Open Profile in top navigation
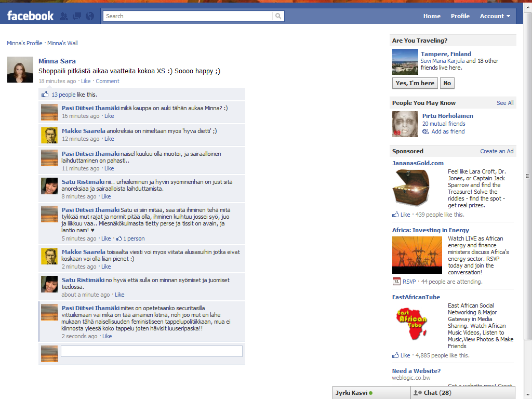Image resolution: width=532 pixels, height=399 pixels. [x=460, y=16]
